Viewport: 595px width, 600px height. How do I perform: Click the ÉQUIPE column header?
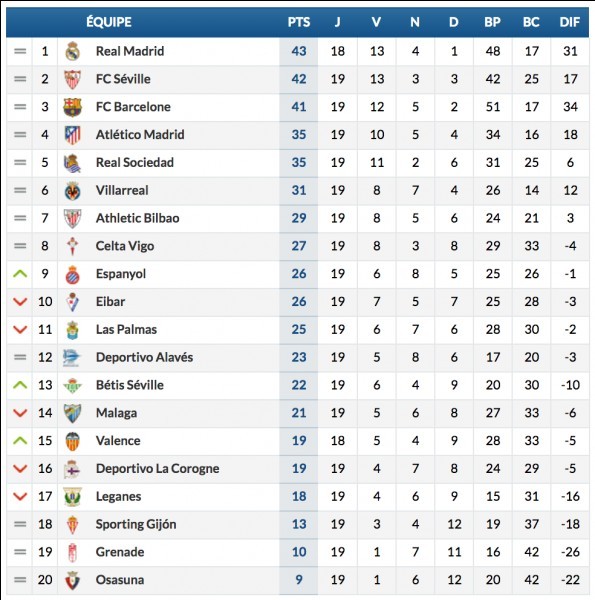(109, 22)
